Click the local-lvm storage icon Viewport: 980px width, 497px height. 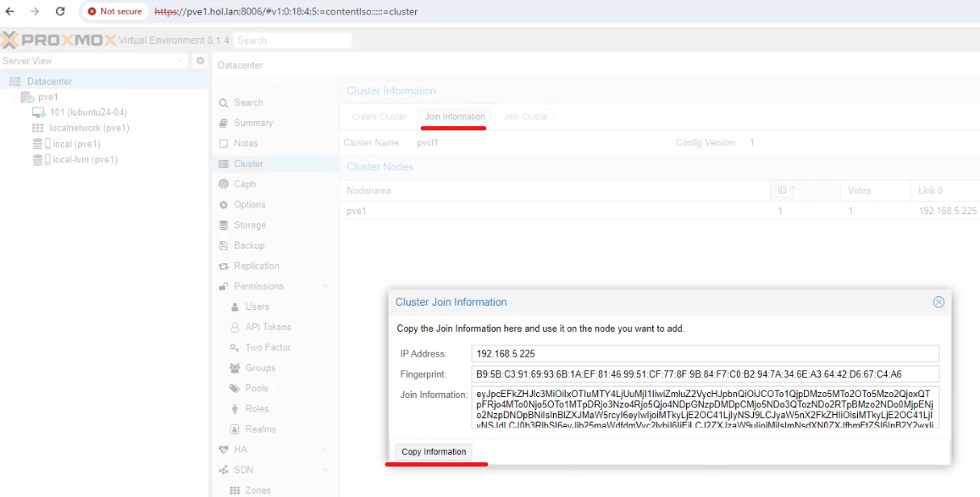pyautogui.click(x=42, y=159)
